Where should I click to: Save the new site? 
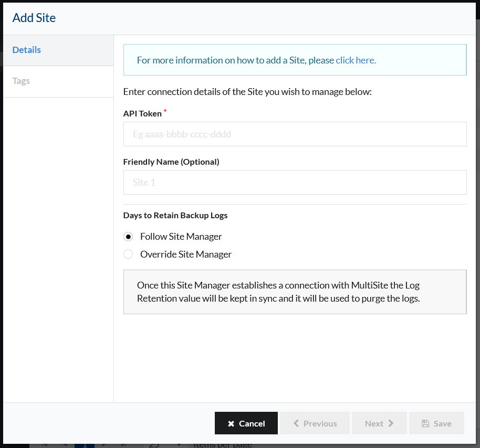point(436,423)
